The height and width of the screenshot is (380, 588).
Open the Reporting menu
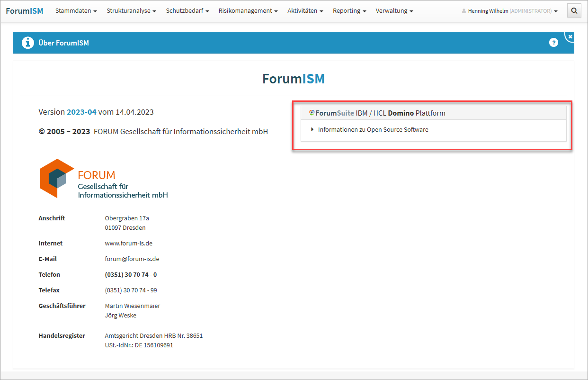point(349,10)
